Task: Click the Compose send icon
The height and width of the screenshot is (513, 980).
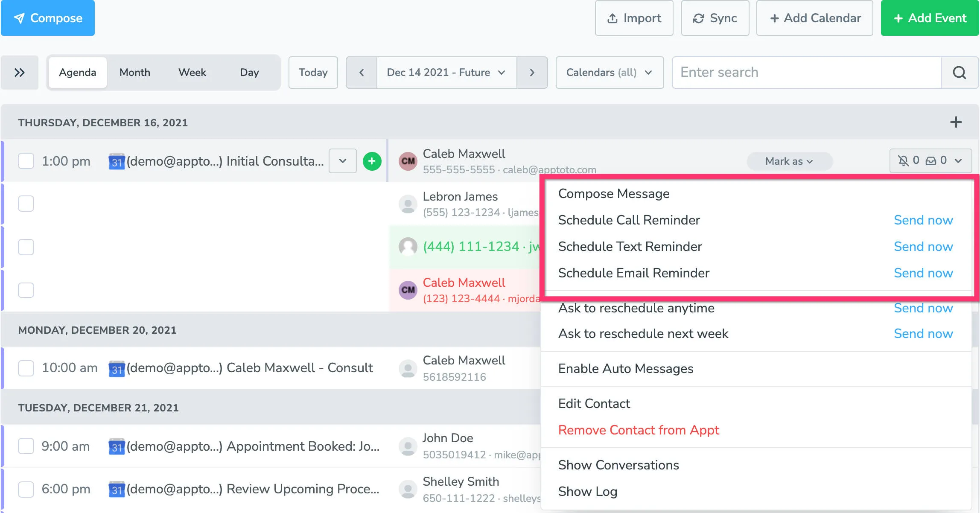Action: tap(19, 18)
